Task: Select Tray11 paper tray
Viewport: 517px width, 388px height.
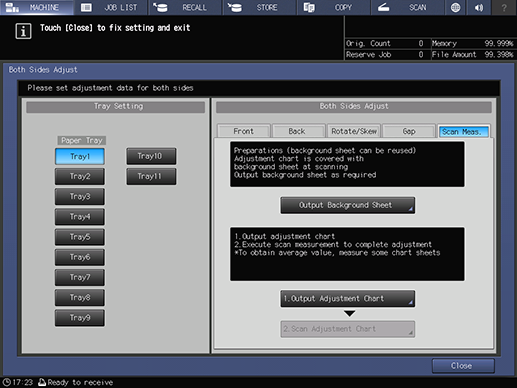Action: point(151,176)
